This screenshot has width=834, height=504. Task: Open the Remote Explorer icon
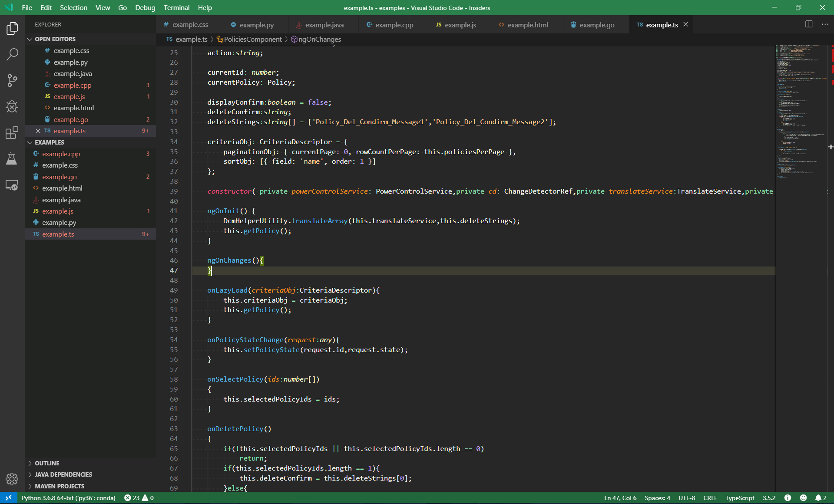click(12, 185)
